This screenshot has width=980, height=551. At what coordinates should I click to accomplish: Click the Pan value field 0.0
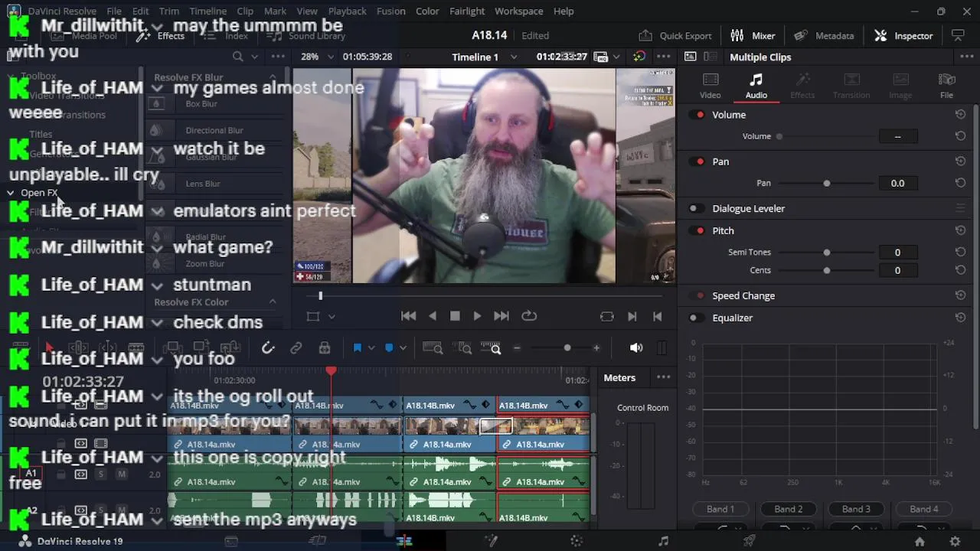point(897,184)
